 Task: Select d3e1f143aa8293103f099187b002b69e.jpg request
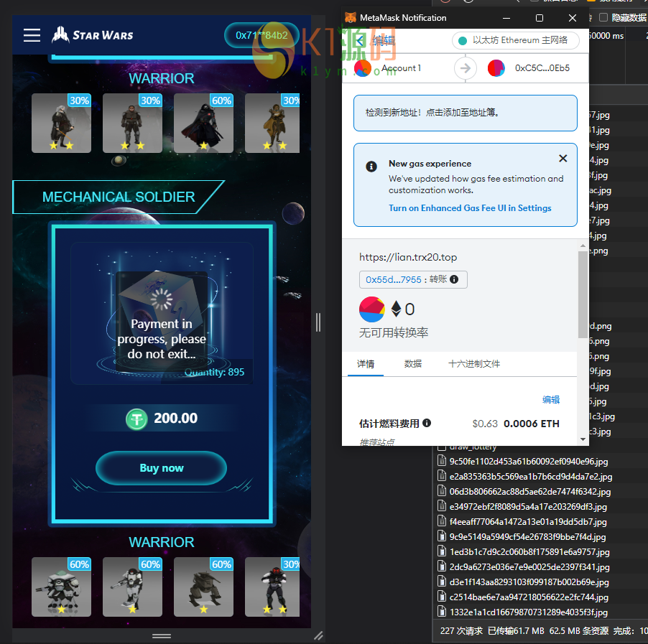click(529, 582)
